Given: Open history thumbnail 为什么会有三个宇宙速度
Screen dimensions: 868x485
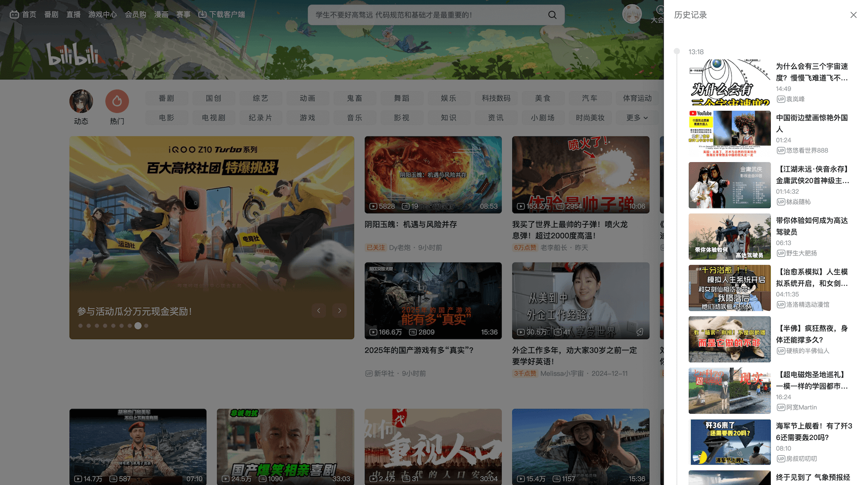Looking at the screenshot, I should click(729, 82).
